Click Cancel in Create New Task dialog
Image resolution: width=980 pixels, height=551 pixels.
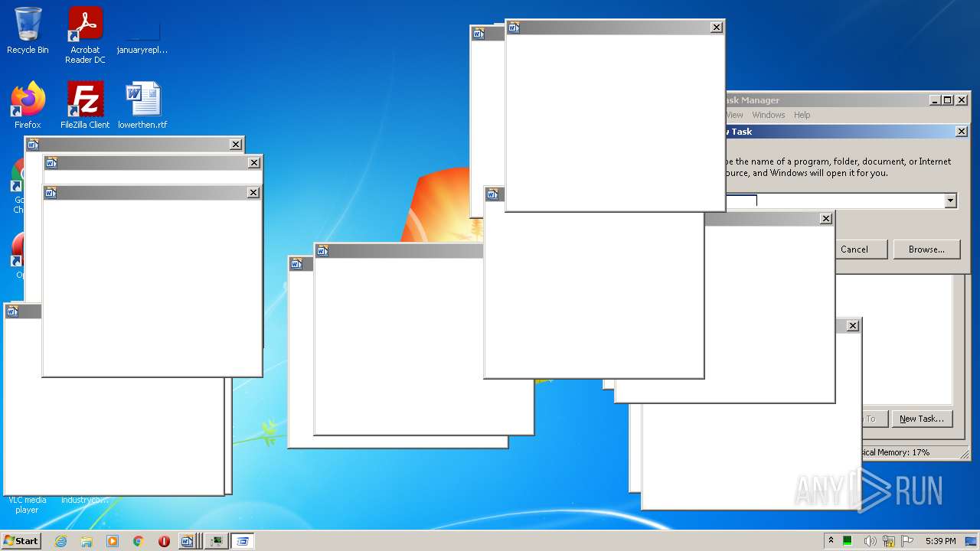coord(854,249)
